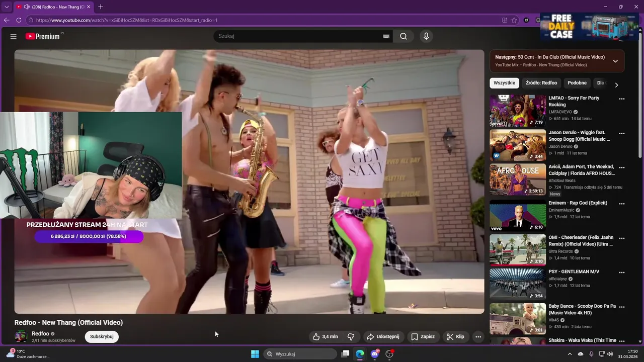Click the search magnifier button
Screen dimensions: 644x362
[404, 36]
